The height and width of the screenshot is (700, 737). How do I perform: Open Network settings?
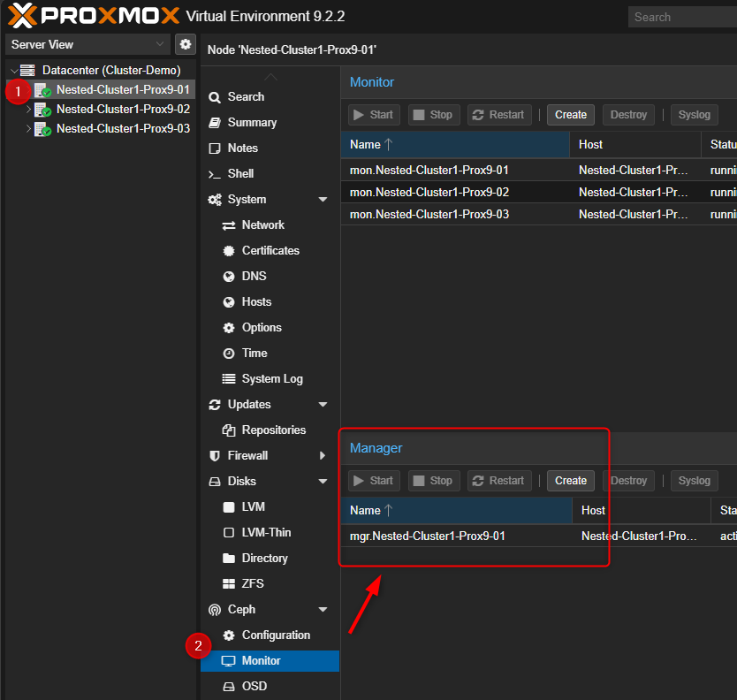(270, 224)
